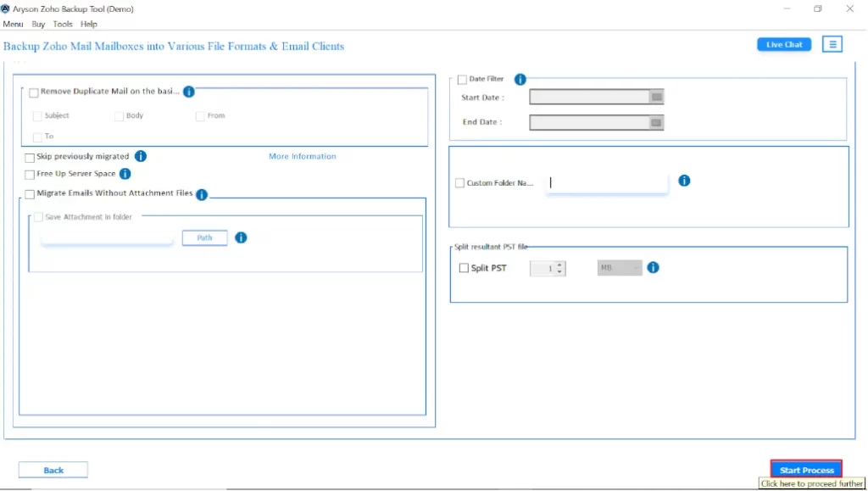
Task: Click info icon for Custom Folder Name
Action: pyautogui.click(x=684, y=181)
